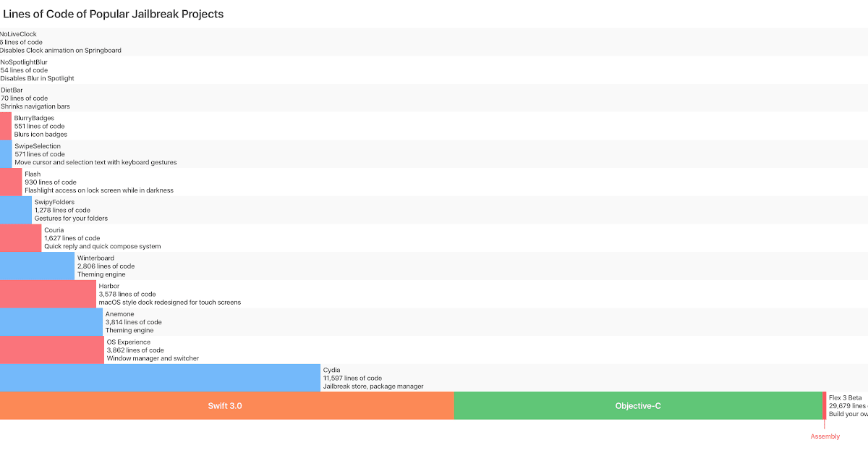This screenshot has width=868, height=456.
Task: Click 'Disables Clock animation on Springboard'
Action: pos(61,51)
